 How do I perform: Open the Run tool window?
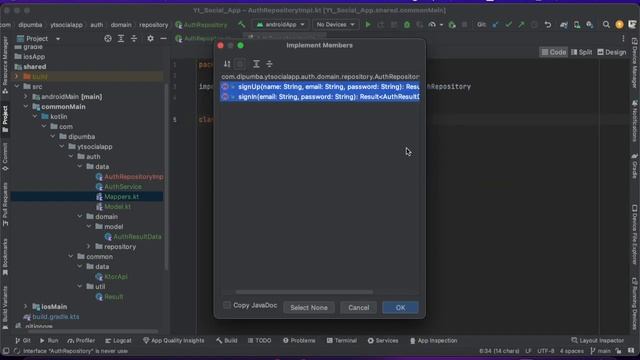49,340
